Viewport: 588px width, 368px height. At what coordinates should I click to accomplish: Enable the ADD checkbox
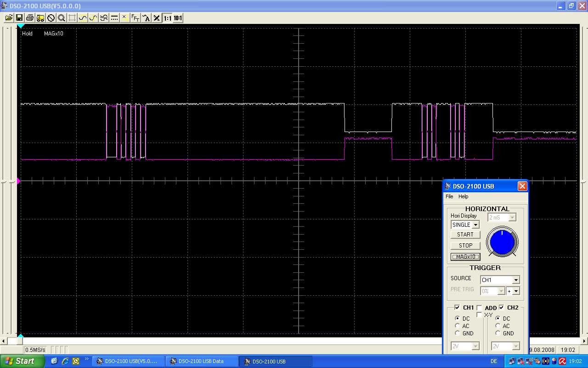click(x=479, y=308)
